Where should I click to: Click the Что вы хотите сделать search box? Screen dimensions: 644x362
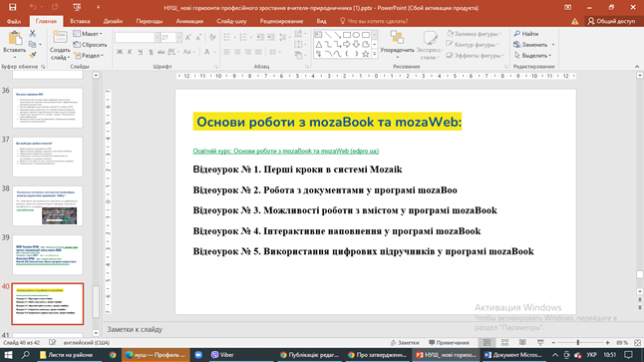coord(374,21)
